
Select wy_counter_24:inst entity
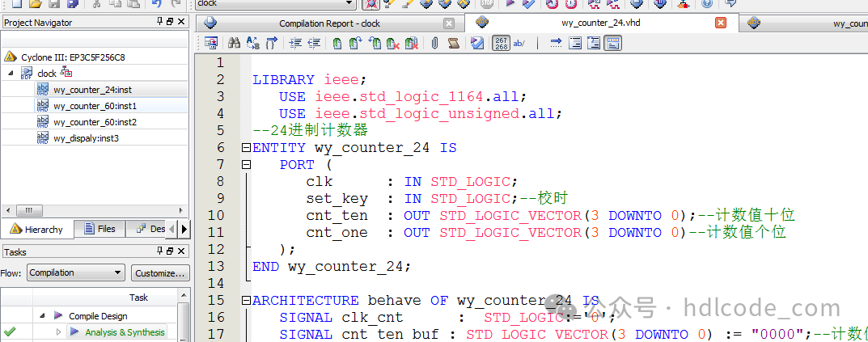click(92, 89)
